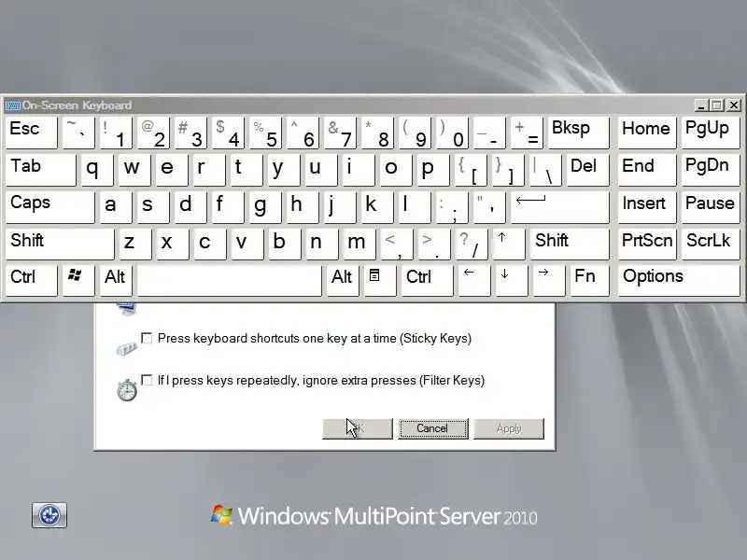This screenshot has height=560, width=747.
Task: Click the PgDn key
Action: tap(711, 170)
